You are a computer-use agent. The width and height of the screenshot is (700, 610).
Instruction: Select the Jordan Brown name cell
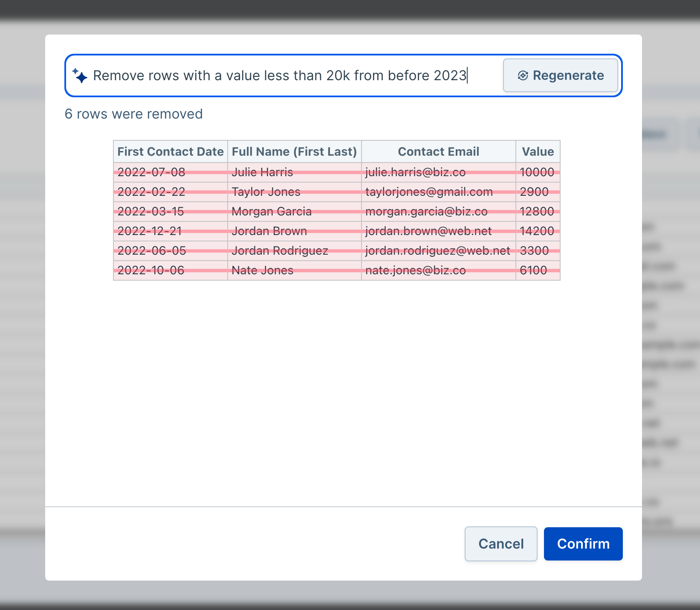(295, 231)
